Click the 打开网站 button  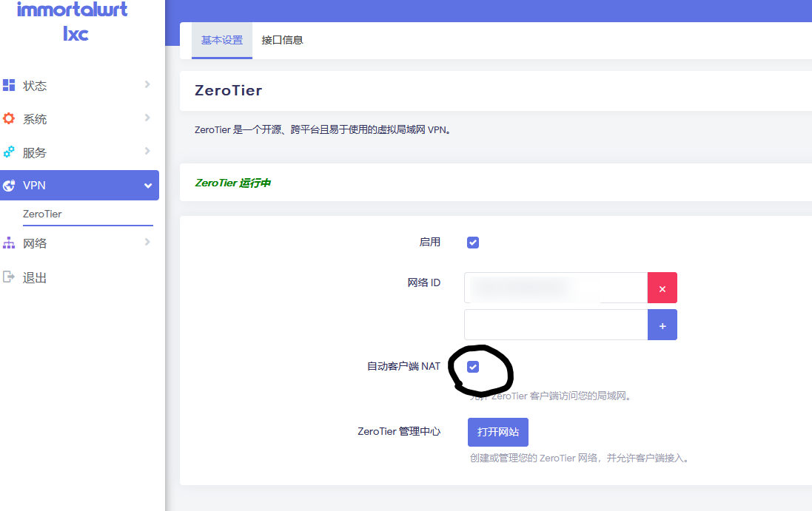click(497, 432)
